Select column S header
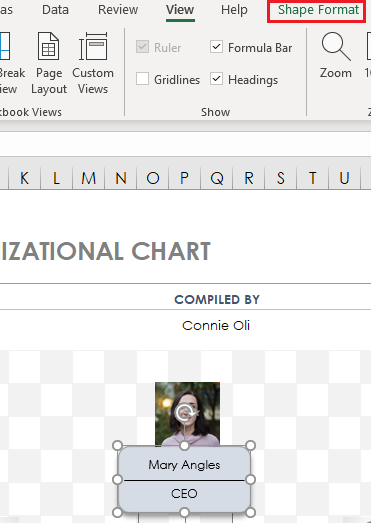Image resolution: width=371 pixels, height=523 pixels. (281, 178)
